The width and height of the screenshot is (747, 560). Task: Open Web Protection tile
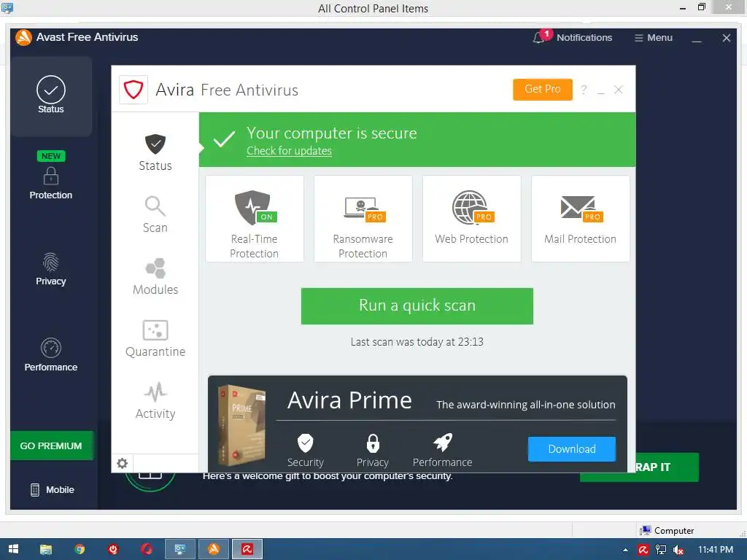point(472,219)
